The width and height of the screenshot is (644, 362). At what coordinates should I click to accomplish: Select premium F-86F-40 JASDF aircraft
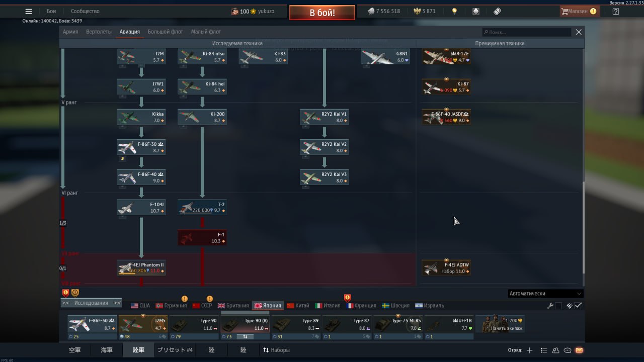447,117
